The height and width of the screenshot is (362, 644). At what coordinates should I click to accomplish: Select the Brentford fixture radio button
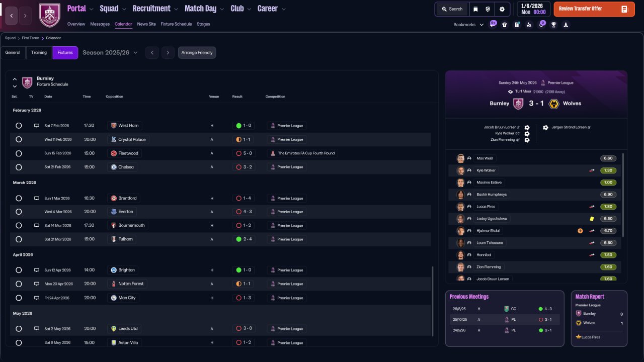point(19,198)
